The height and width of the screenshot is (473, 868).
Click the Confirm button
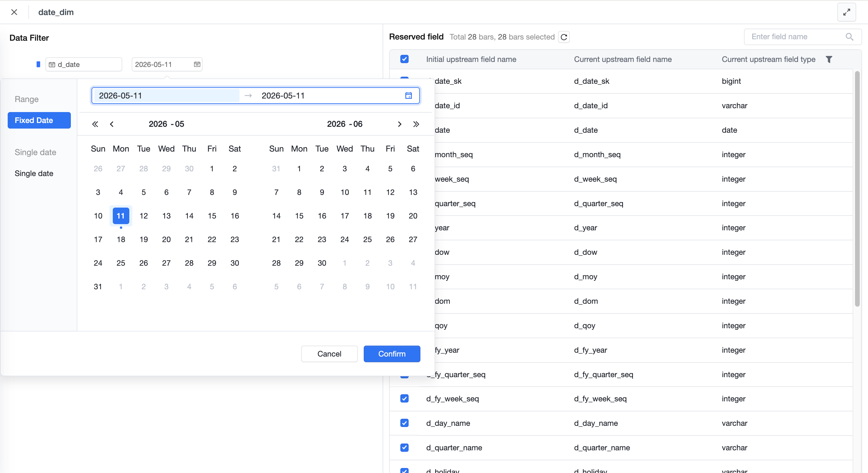[x=392, y=354]
